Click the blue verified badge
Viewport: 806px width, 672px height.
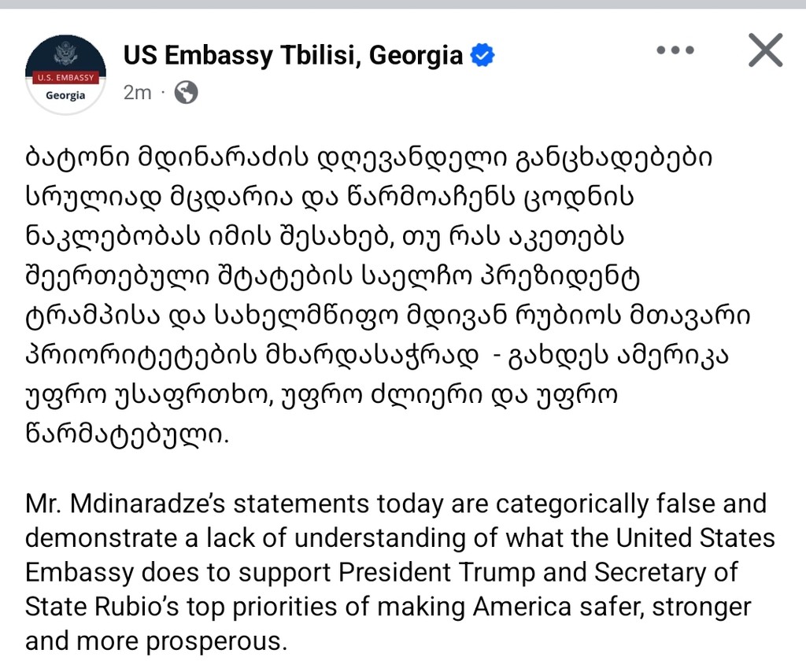[x=482, y=55]
